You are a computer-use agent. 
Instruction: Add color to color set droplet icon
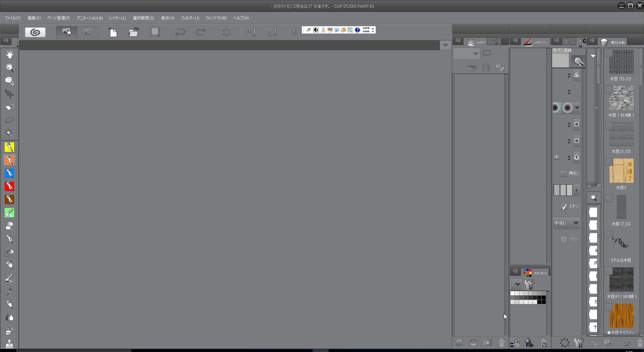pyautogui.click(x=529, y=343)
